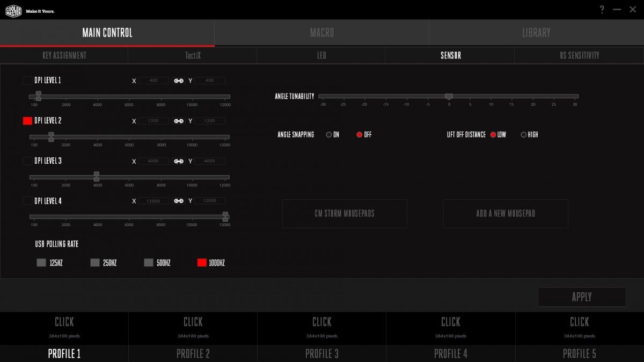Click the DPI Level 1 slider handle
The width and height of the screenshot is (644, 362).
pyautogui.click(x=38, y=96)
